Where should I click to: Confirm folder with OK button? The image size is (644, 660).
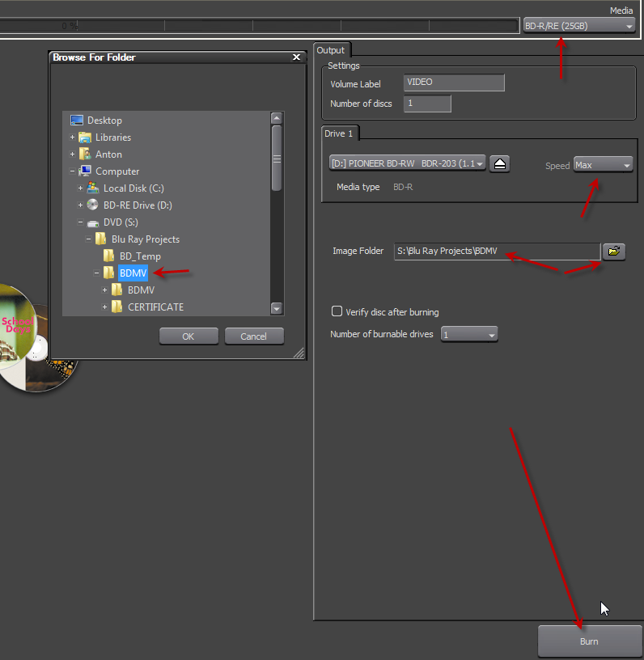tap(189, 336)
